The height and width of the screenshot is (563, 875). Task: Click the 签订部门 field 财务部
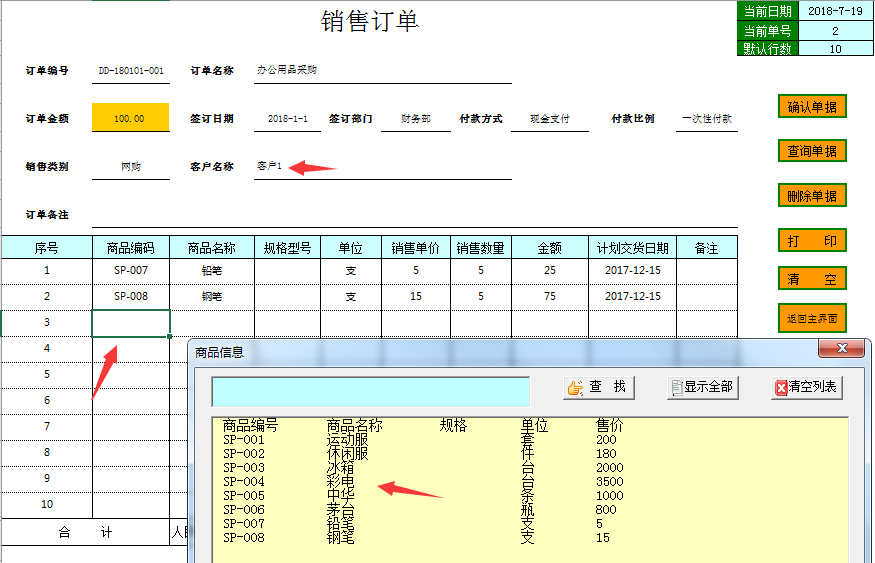pos(416,118)
